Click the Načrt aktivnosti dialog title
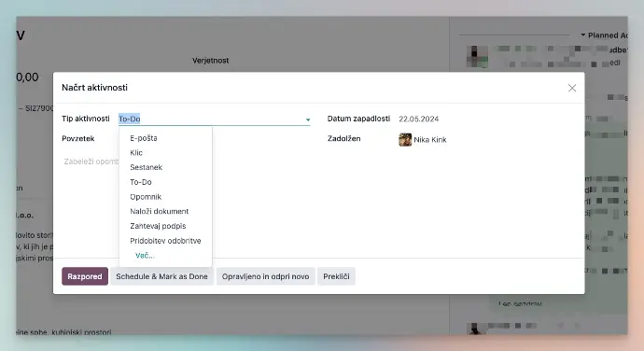644x351 pixels. click(x=94, y=88)
